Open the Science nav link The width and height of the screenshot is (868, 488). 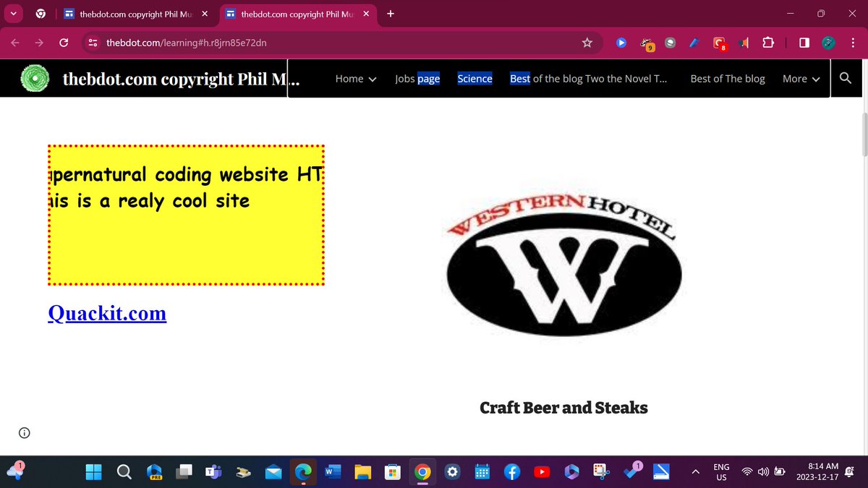coord(475,79)
